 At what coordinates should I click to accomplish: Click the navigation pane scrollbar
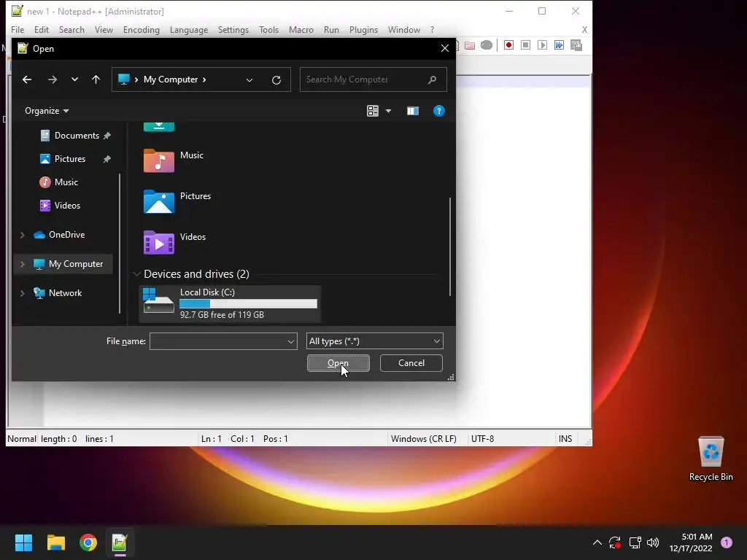click(120, 243)
